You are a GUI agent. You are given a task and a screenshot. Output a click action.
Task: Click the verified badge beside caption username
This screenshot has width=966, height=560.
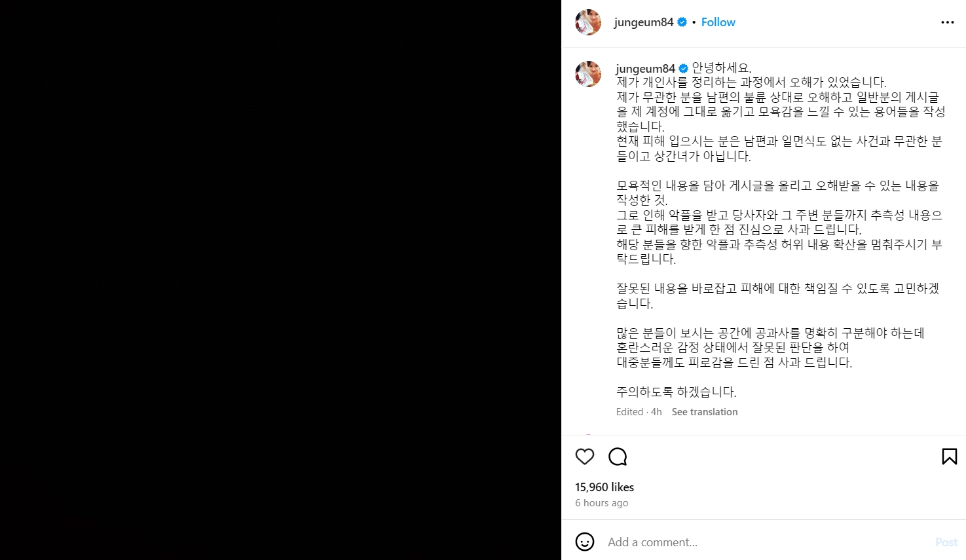tap(683, 69)
